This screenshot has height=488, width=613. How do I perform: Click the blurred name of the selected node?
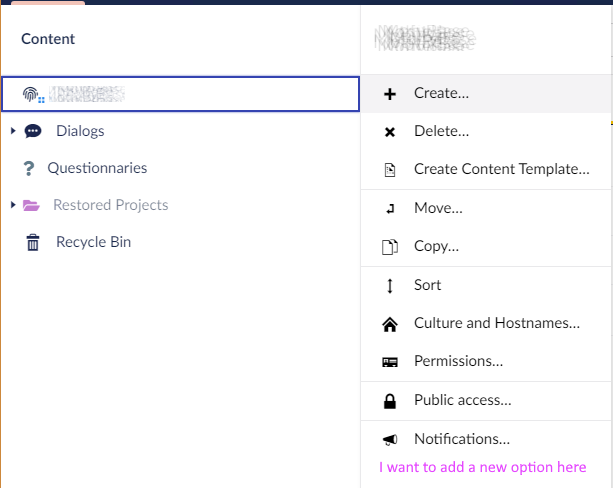86,94
